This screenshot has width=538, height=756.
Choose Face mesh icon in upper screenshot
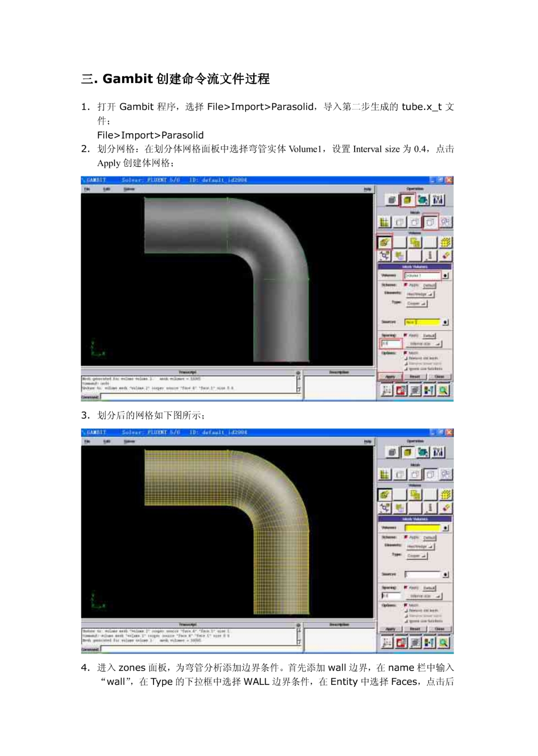coord(415,222)
